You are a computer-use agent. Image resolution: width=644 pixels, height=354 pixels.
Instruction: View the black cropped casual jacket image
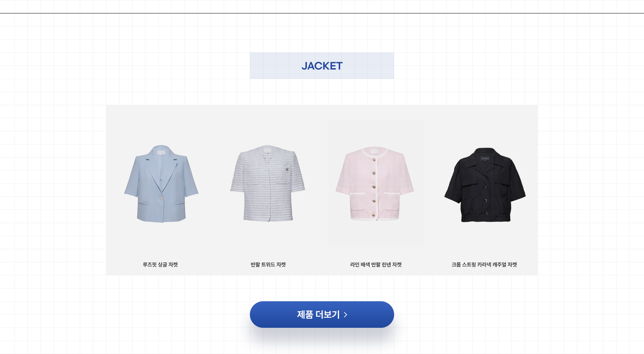tap(485, 185)
